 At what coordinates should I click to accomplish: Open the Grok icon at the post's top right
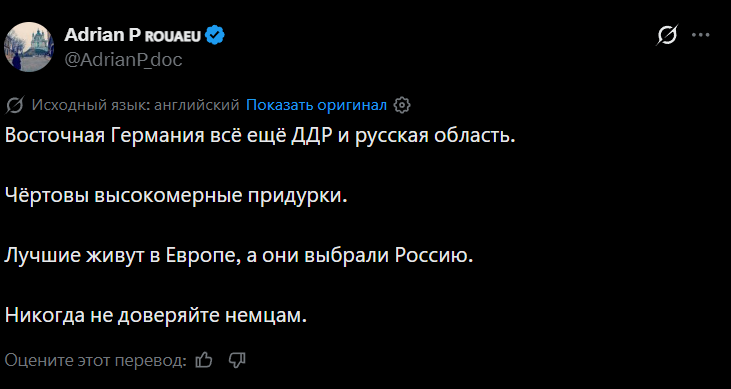pyautogui.click(x=667, y=35)
